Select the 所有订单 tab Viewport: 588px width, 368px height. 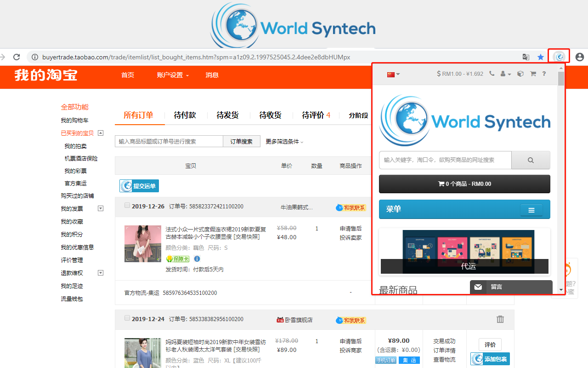tap(138, 115)
